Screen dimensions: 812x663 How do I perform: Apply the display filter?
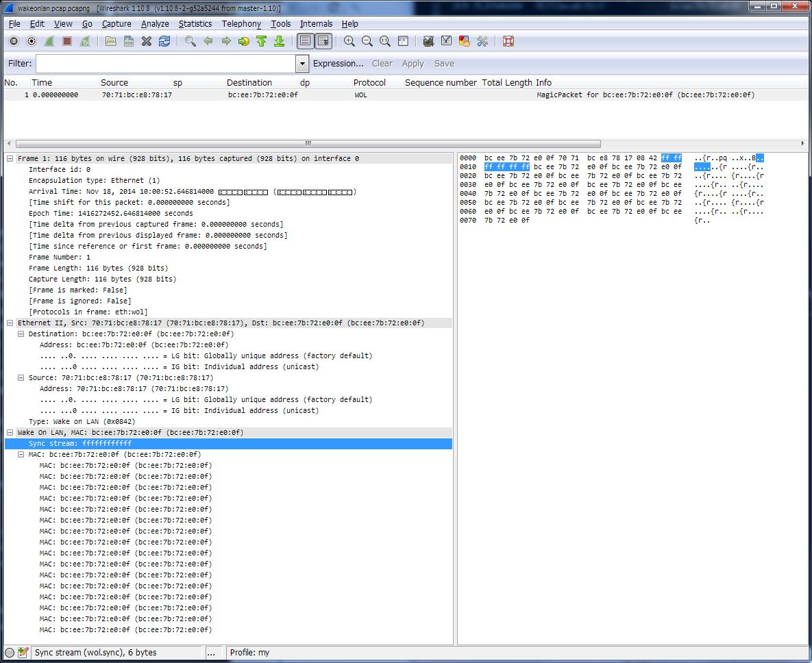[x=413, y=64]
